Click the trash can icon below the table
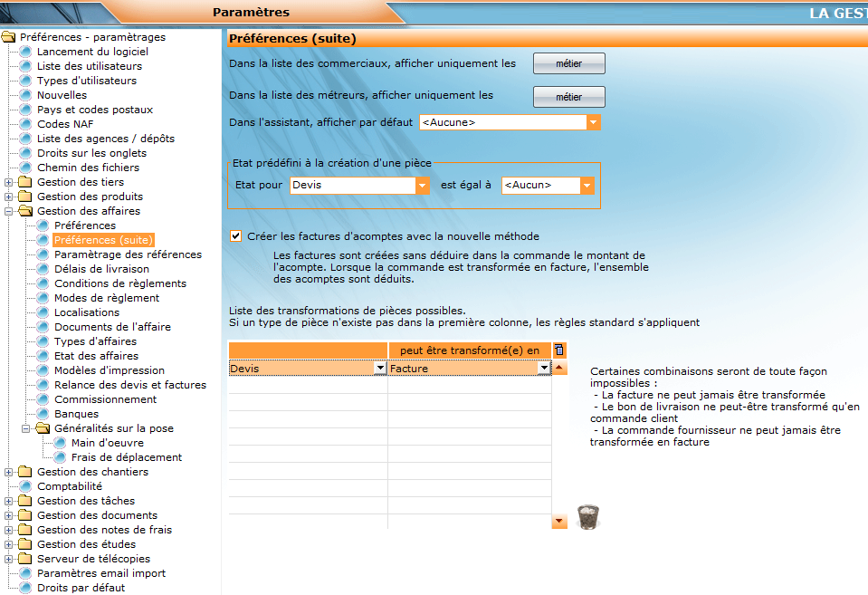This screenshot has height=595, width=868. click(x=588, y=517)
